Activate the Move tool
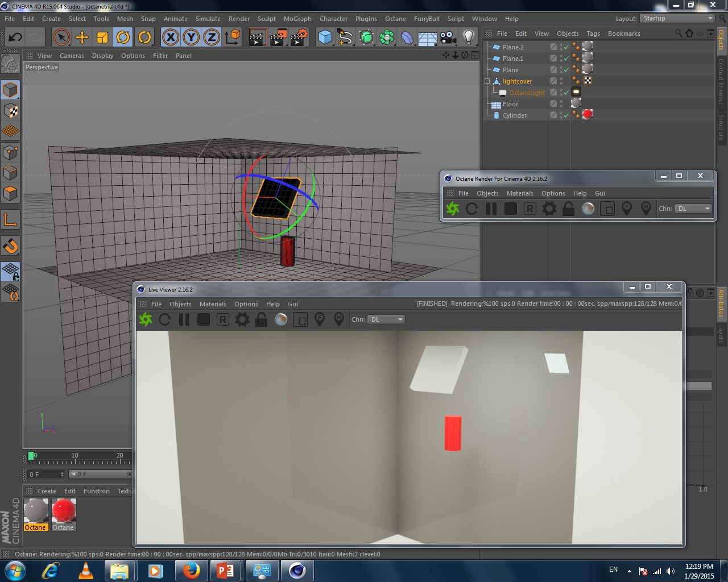 [x=82, y=38]
